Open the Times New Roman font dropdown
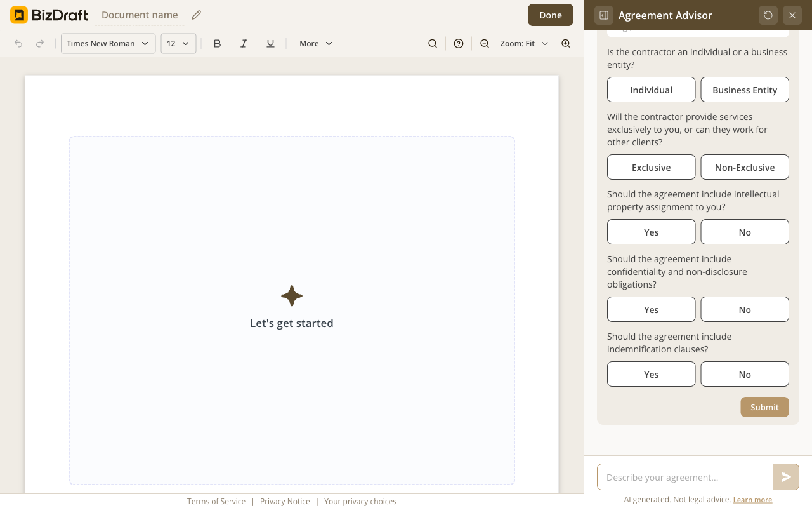The height and width of the screenshot is (508, 812). [x=108, y=43]
